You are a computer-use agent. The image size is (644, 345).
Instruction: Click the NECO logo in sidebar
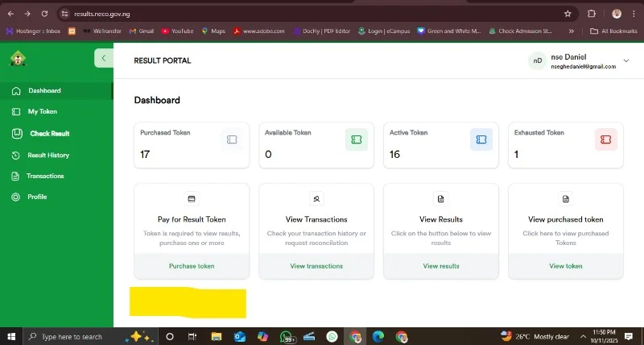(18, 59)
